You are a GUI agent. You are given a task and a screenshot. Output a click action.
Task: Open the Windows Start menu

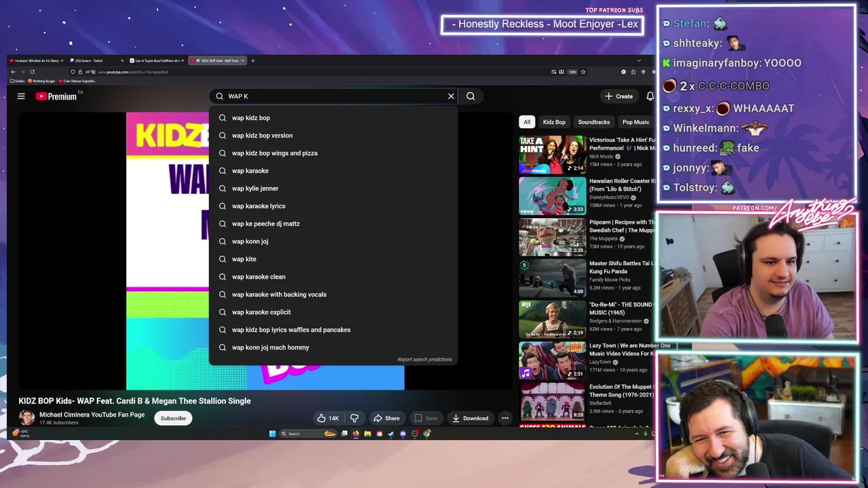click(x=273, y=434)
